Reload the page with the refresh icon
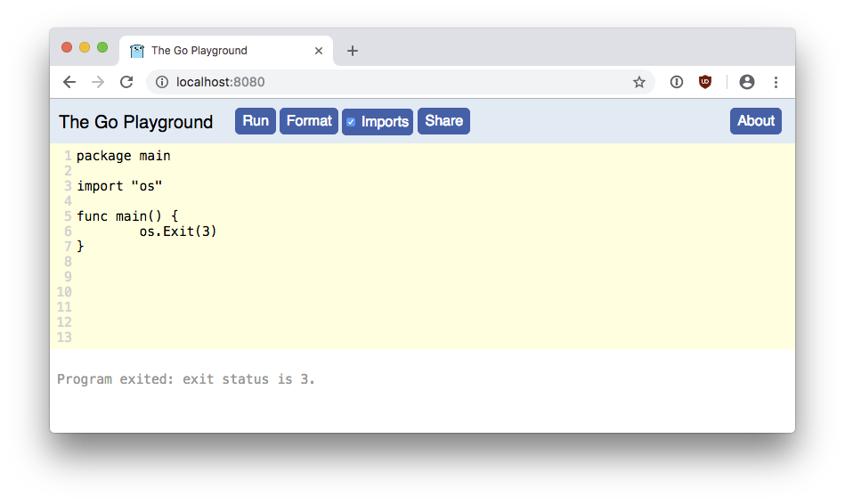This screenshot has height=504, width=845. [126, 82]
